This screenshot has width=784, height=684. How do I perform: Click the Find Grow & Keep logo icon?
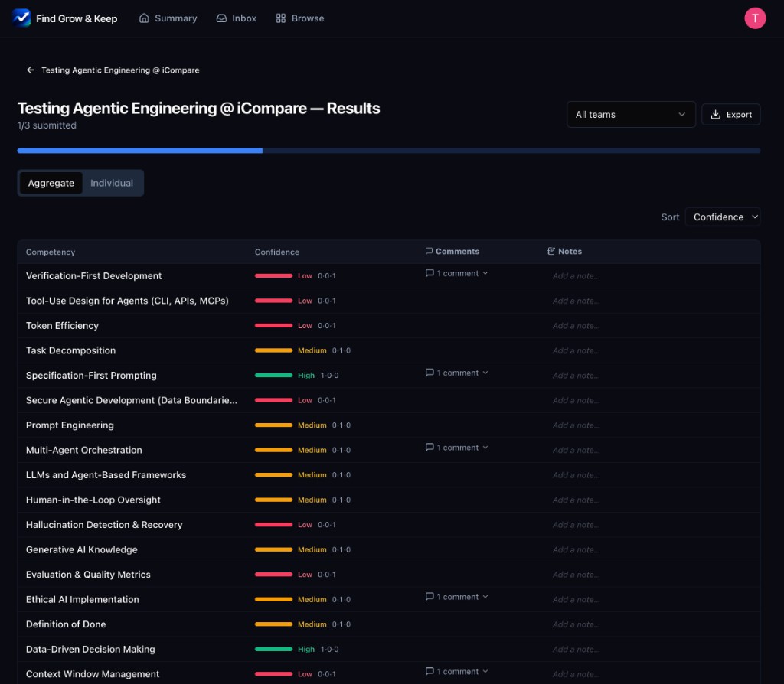21,18
